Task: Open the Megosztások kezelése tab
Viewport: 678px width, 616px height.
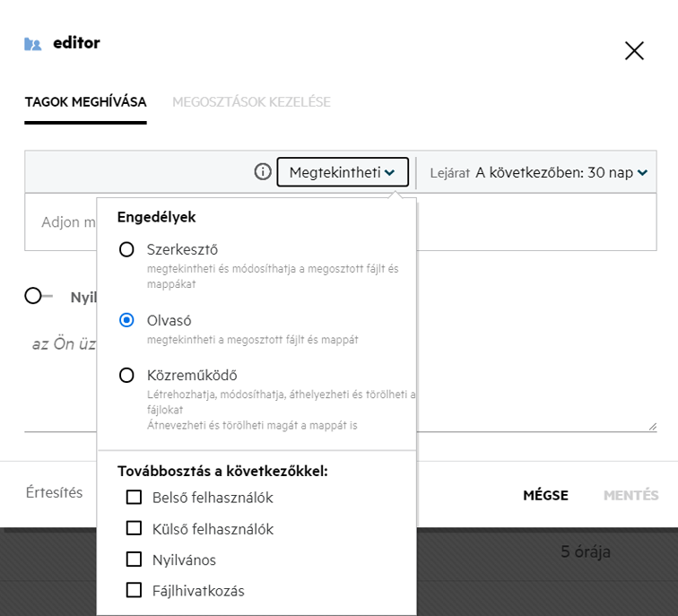Action: (x=251, y=102)
